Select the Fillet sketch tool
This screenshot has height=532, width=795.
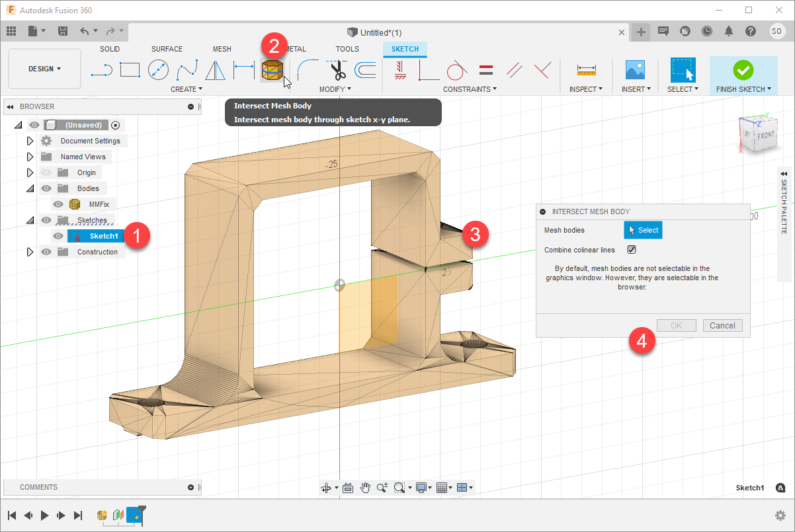pyautogui.click(x=306, y=69)
